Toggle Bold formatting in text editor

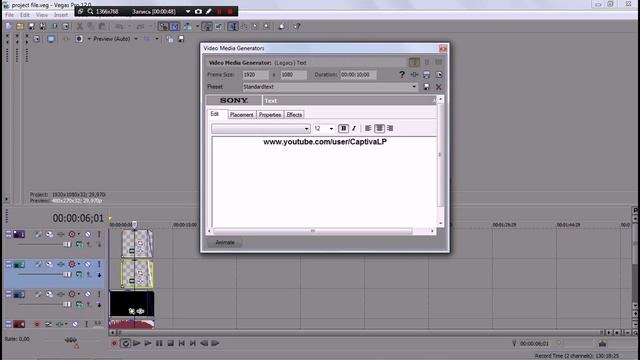click(343, 128)
